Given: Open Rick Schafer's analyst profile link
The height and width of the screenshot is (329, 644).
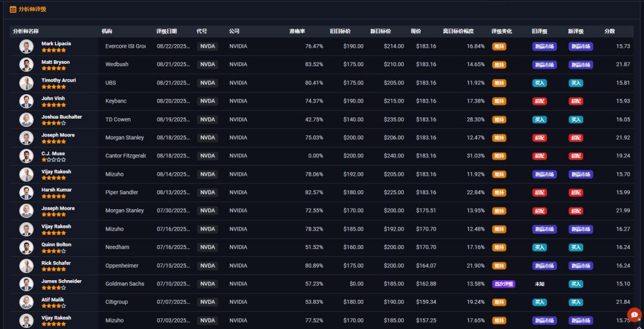Looking at the screenshot, I should [56, 263].
